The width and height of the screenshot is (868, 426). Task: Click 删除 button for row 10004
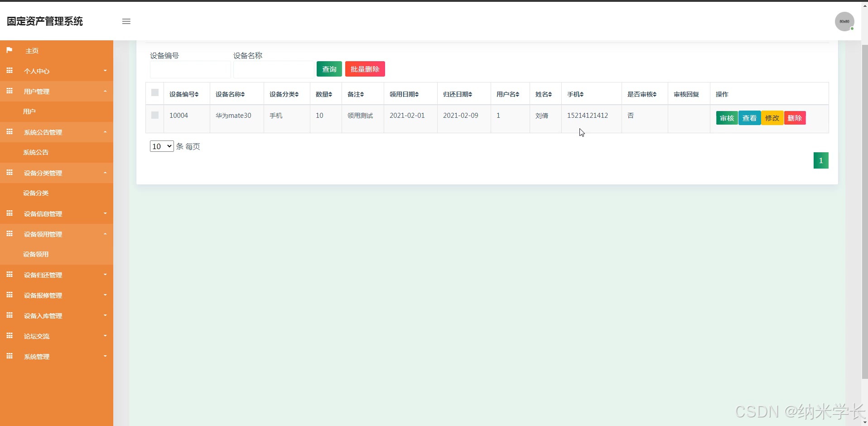[795, 118]
